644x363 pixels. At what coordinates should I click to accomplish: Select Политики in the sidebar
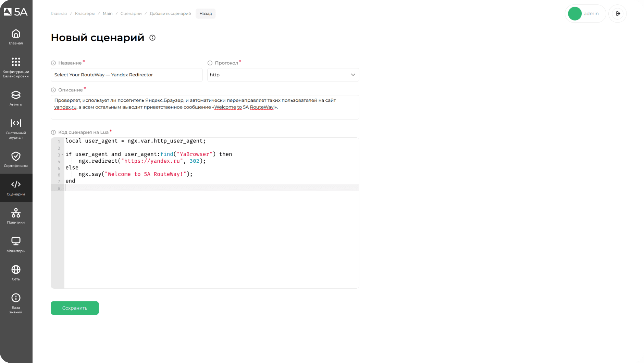coord(16,216)
